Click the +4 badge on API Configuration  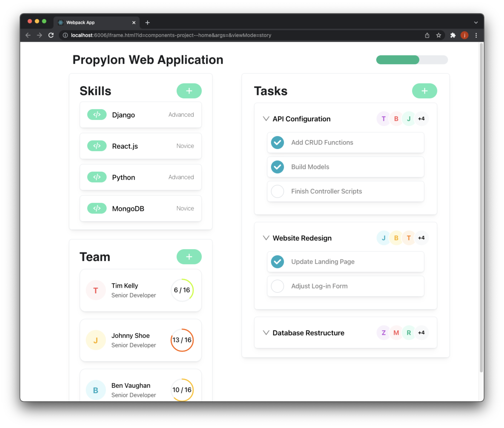click(x=421, y=119)
